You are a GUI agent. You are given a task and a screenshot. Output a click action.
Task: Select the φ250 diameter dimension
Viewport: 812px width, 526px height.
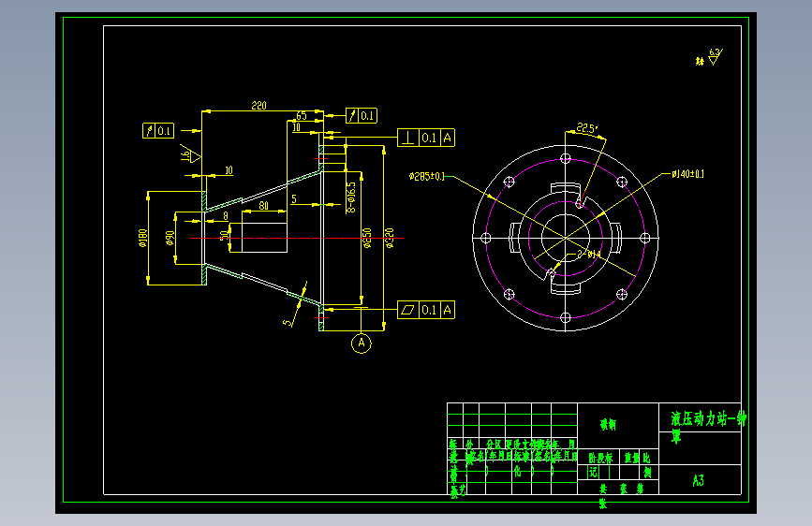click(367, 238)
